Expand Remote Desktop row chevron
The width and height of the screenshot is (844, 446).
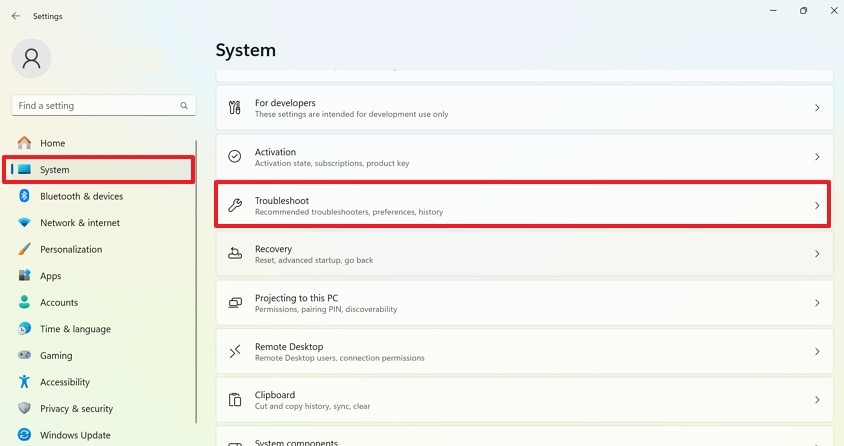point(817,351)
